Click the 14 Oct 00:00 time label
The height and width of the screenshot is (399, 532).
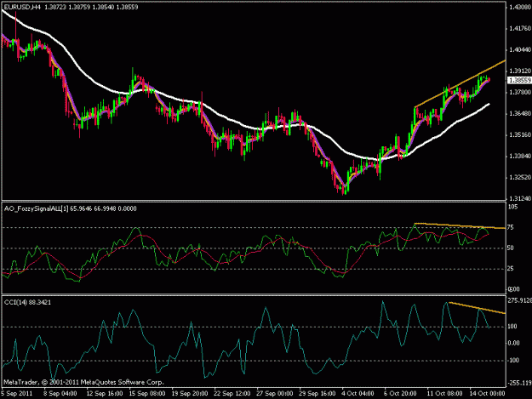click(487, 393)
